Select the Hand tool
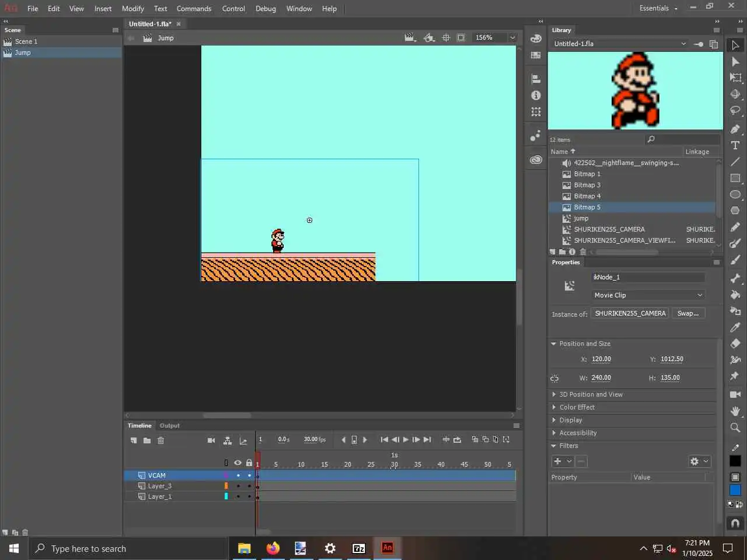The image size is (747, 560). coord(735,411)
